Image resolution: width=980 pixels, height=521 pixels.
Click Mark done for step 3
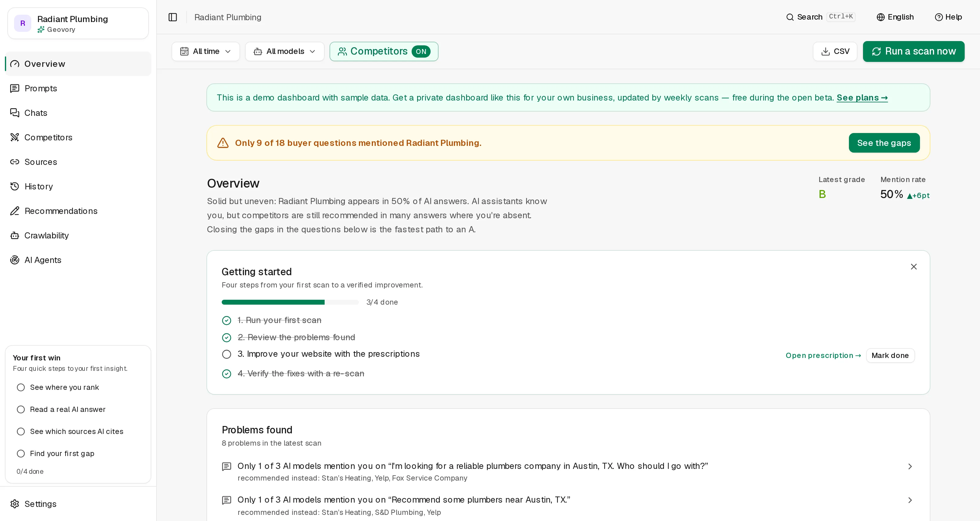[890, 355]
